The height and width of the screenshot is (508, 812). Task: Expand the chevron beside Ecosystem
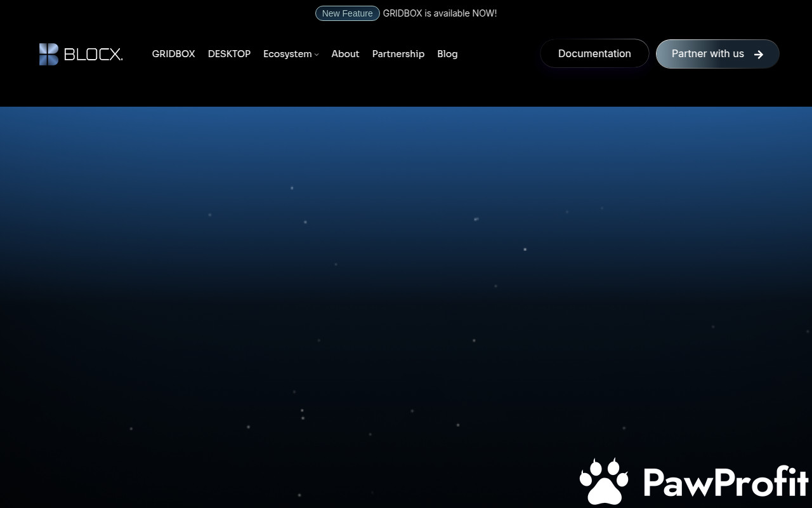coord(317,55)
